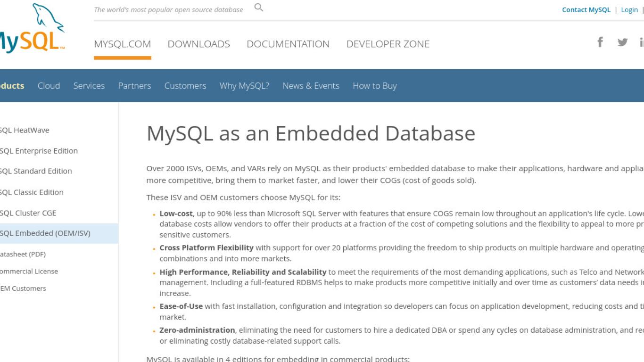Image resolution: width=644 pixels, height=362 pixels.
Task: Follow the Contact MySQL link
Action: tap(586, 9)
